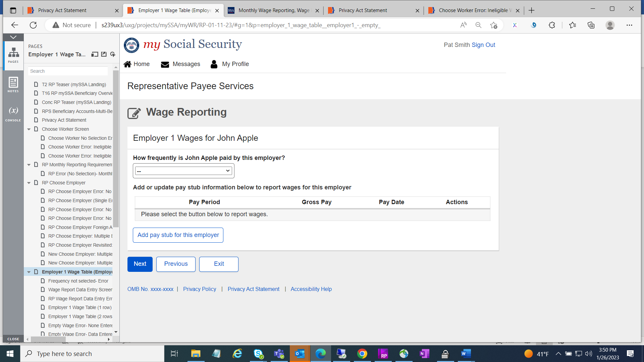Open Messages envelope icon

165,64
